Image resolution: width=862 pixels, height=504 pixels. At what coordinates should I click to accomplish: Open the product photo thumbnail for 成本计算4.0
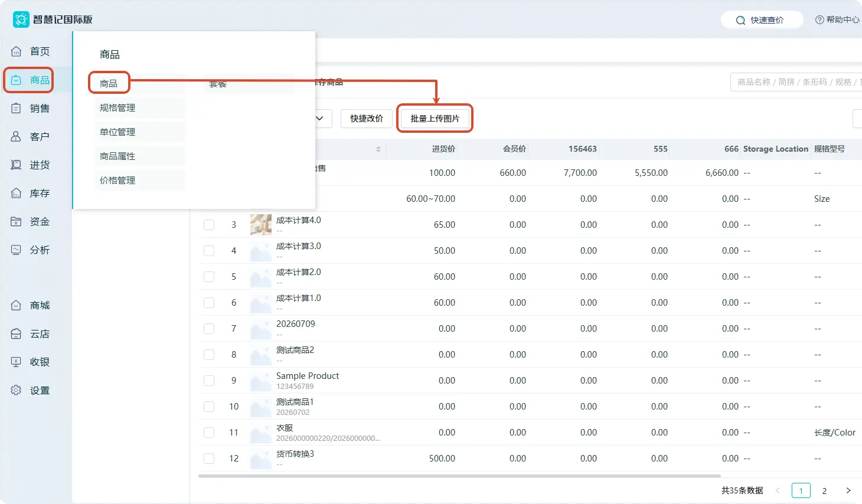[x=260, y=225]
